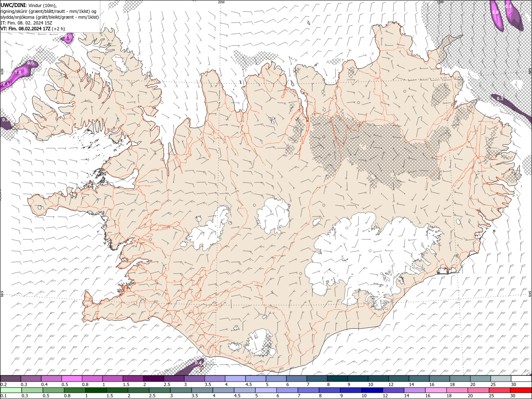The width and height of the screenshot is (532, 399).
Task: Click the '12' label of the top legend
Action: coord(392,384)
